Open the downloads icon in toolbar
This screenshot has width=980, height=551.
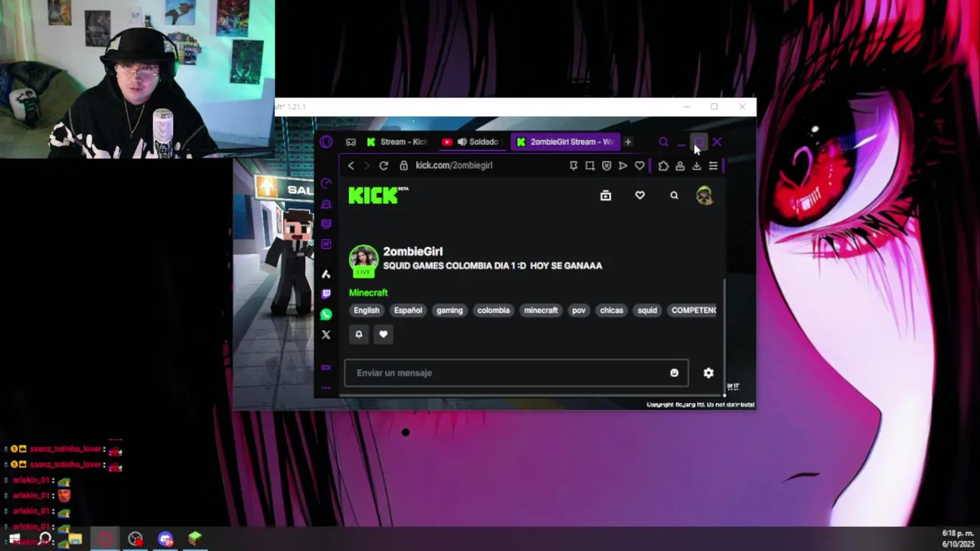coord(697,165)
